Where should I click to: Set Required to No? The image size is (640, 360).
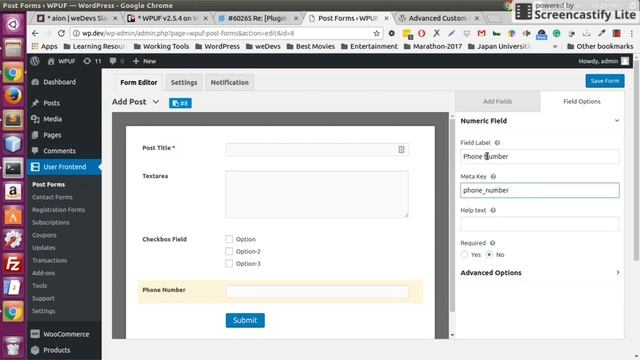pos(489,255)
